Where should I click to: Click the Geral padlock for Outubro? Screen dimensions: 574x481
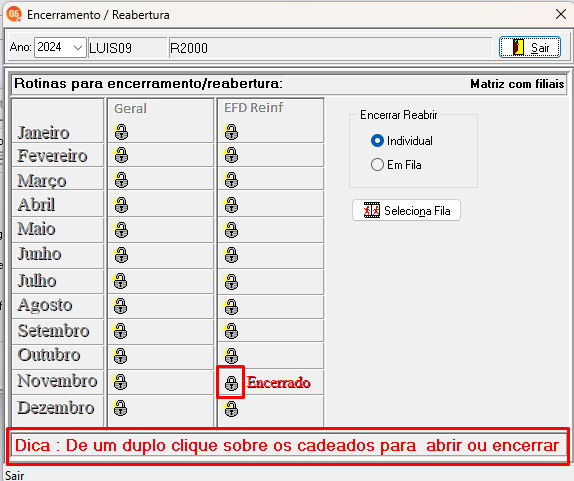pos(120,356)
